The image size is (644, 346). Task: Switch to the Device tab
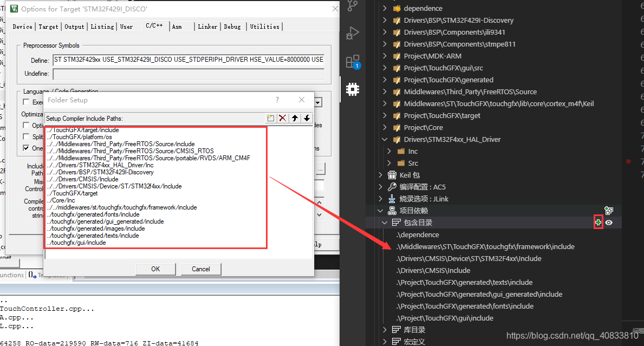[x=22, y=27]
